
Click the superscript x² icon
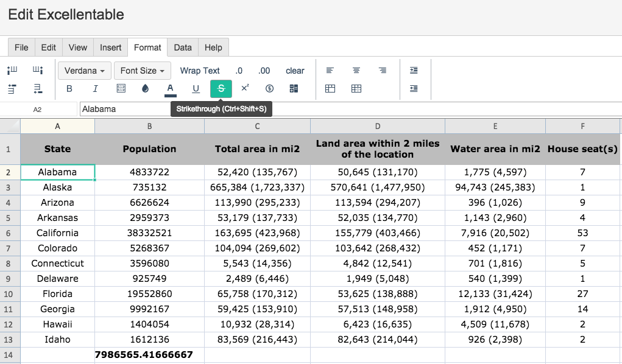click(x=245, y=88)
